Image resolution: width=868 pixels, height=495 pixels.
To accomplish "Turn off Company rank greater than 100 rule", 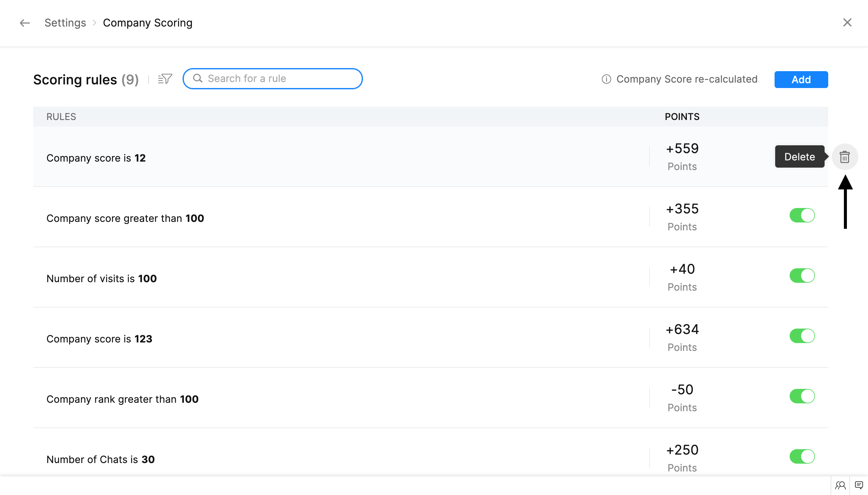I will tap(802, 396).
